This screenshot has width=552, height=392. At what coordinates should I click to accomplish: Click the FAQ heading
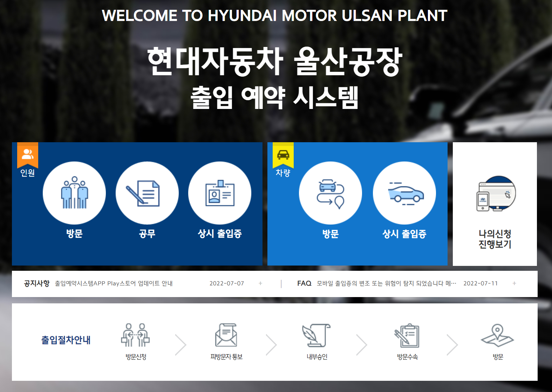click(x=304, y=283)
